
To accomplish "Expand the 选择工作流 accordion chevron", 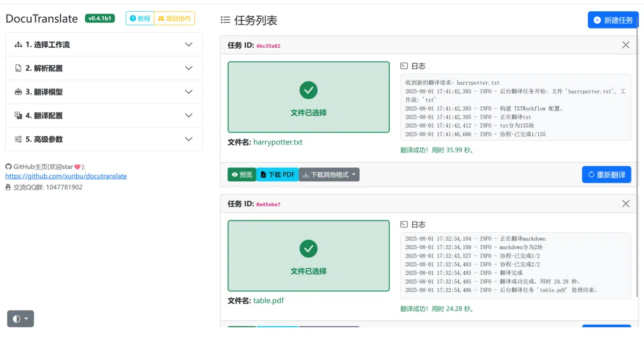I will pos(188,45).
